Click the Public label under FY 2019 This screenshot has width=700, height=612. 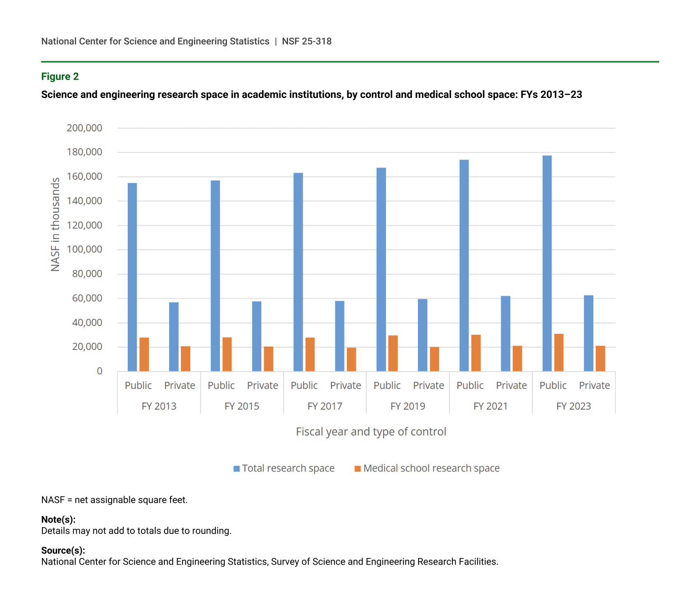(x=387, y=385)
